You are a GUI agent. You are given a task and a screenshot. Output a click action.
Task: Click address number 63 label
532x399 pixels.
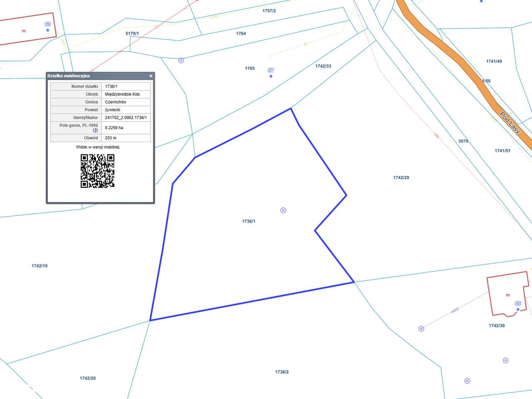tap(48, 24)
